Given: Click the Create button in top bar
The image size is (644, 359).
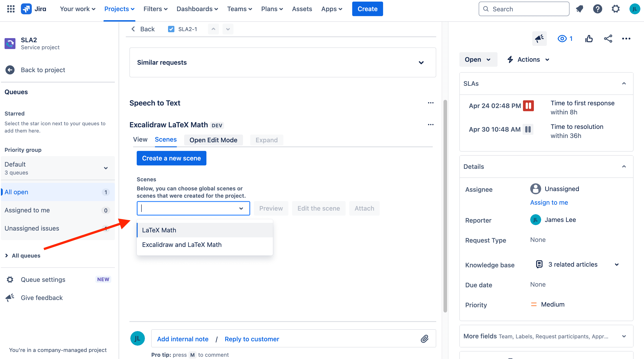Looking at the screenshot, I should point(367,9).
